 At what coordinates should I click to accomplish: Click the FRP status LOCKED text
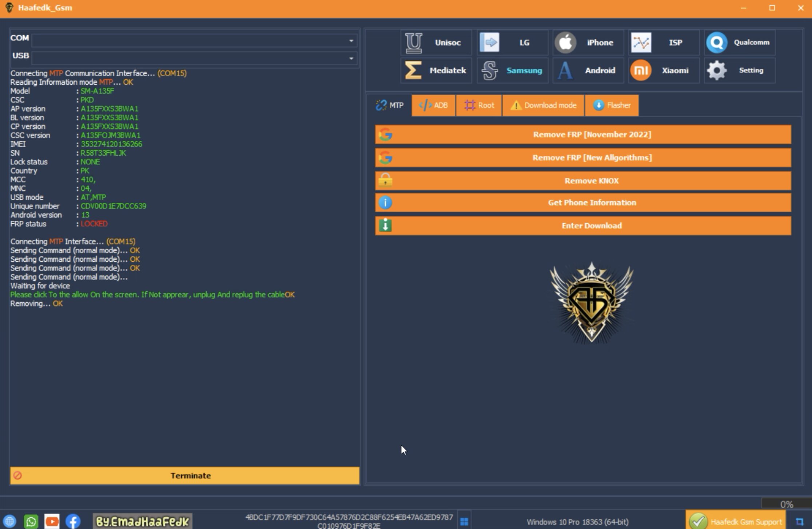94,224
